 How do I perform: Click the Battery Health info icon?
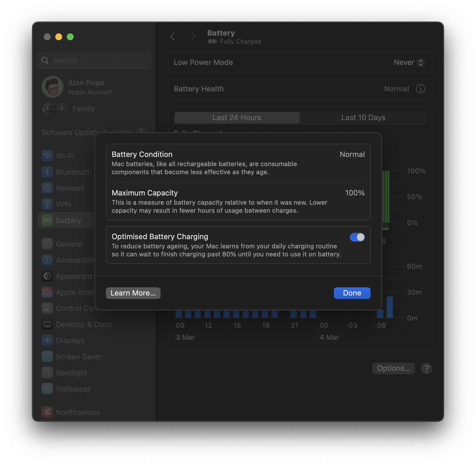pyautogui.click(x=420, y=89)
